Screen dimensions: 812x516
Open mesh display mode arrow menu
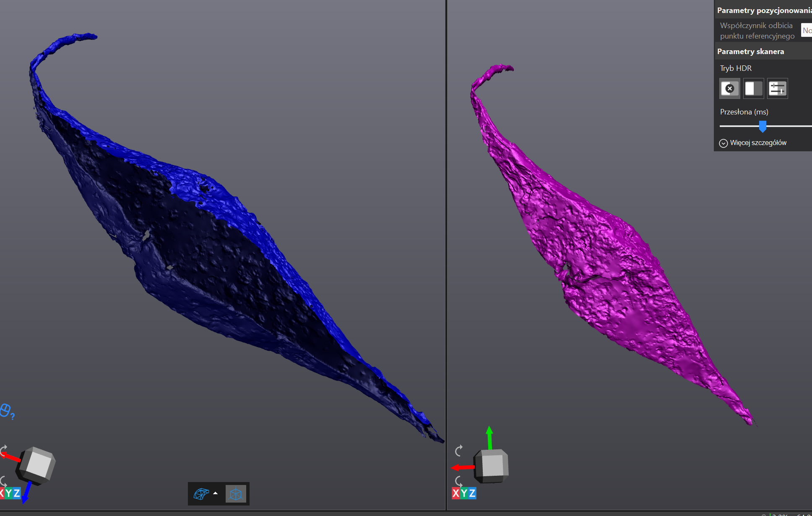[x=215, y=493]
